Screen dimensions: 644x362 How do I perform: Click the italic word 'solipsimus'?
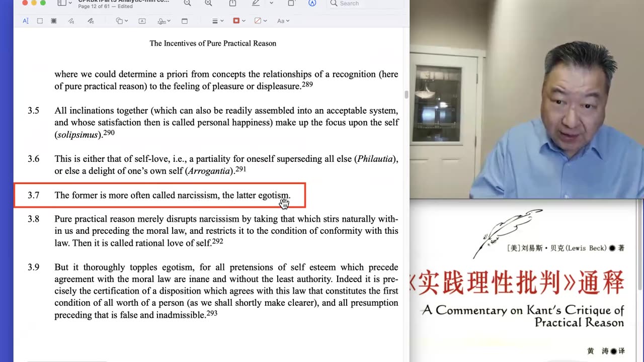pyautogui.click(x=79, y=135)
